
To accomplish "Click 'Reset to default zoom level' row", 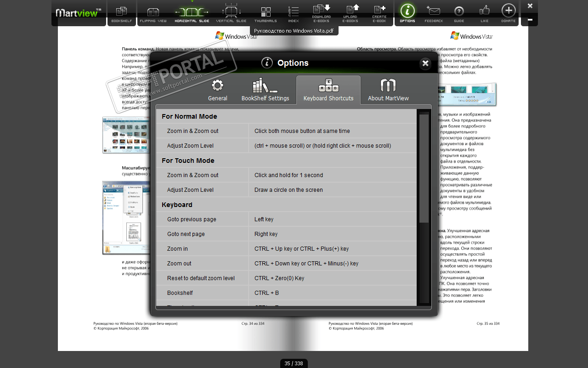I will click(x=286, y=278).
